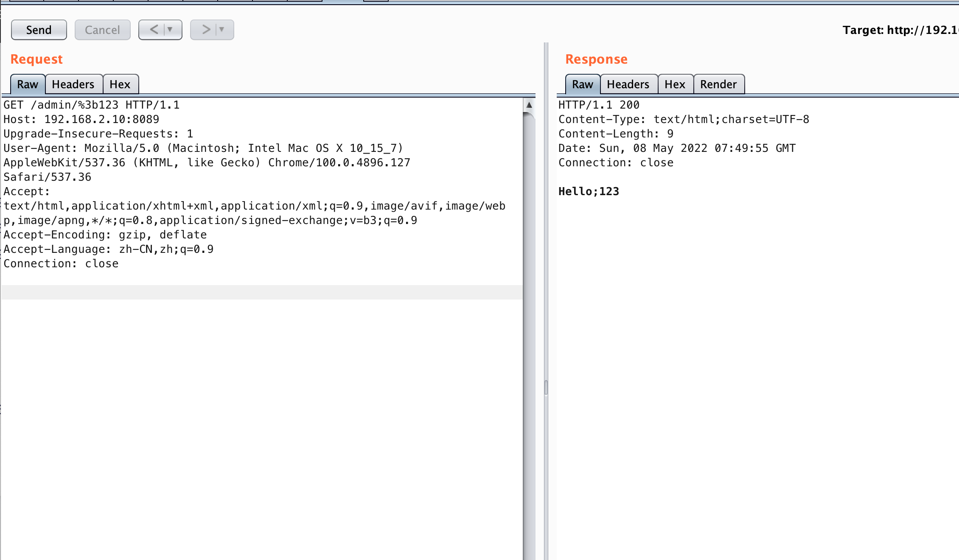Viewport: 959px width, 560px height.
Task: Click the request pane vertical scrollbar track
Action: click(529, 335)
